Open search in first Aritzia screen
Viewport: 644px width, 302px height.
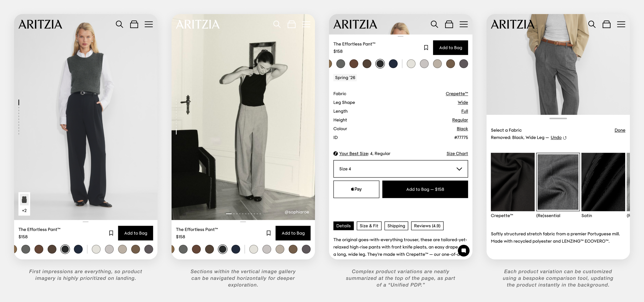click(119, 24)
